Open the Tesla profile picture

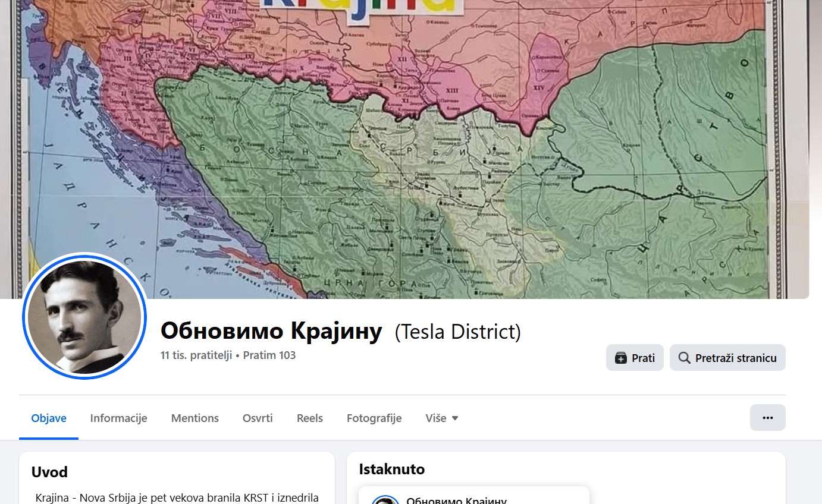[x=84, y=317]
